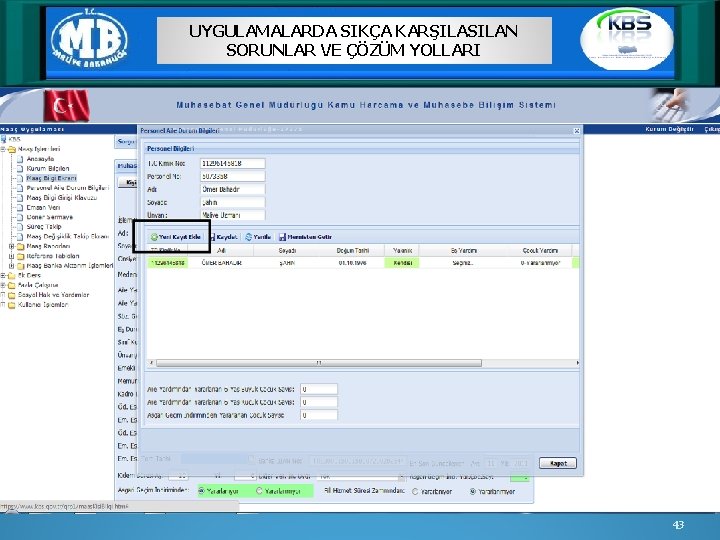Click the T.C. Kimlik No input field
The image size is (720, 540).
point(232,163)
